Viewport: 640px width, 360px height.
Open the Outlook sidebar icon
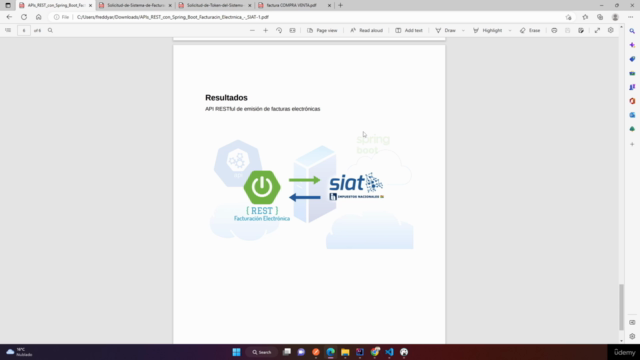pyautogui.click(x=632, y=115)
